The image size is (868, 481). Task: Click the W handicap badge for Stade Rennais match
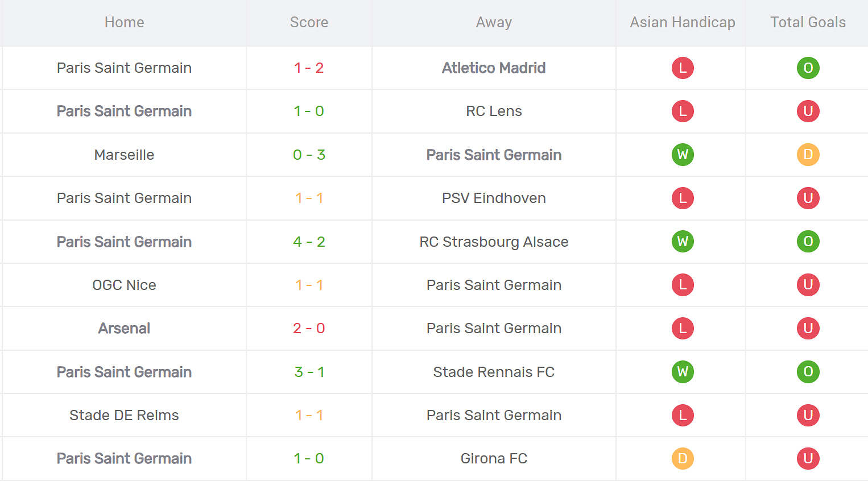(683, 372)
